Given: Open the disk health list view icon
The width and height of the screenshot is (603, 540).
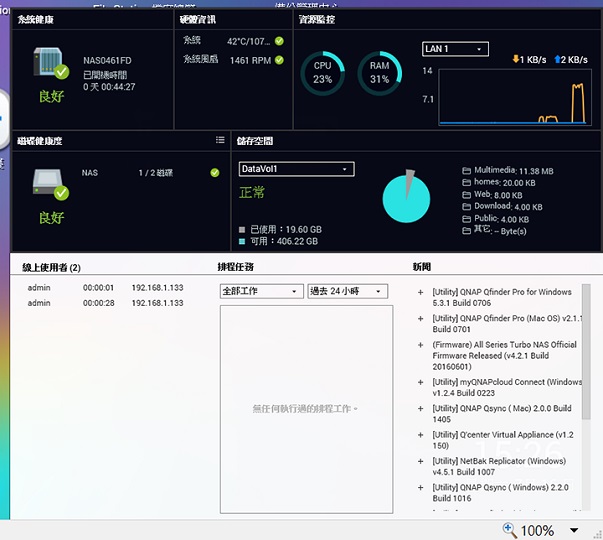Looking at the screenshot, I should pyautogui.click(x=220, y=140).
